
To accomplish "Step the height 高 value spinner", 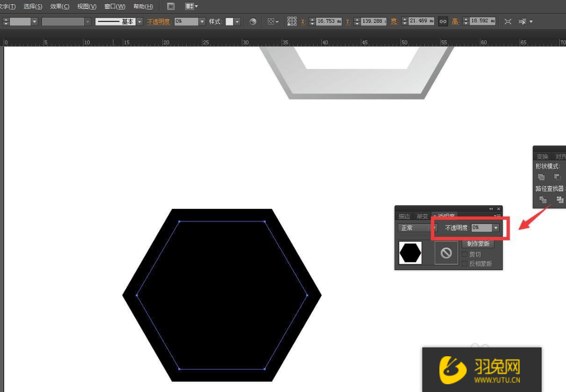I will click(x=466, y=22).
